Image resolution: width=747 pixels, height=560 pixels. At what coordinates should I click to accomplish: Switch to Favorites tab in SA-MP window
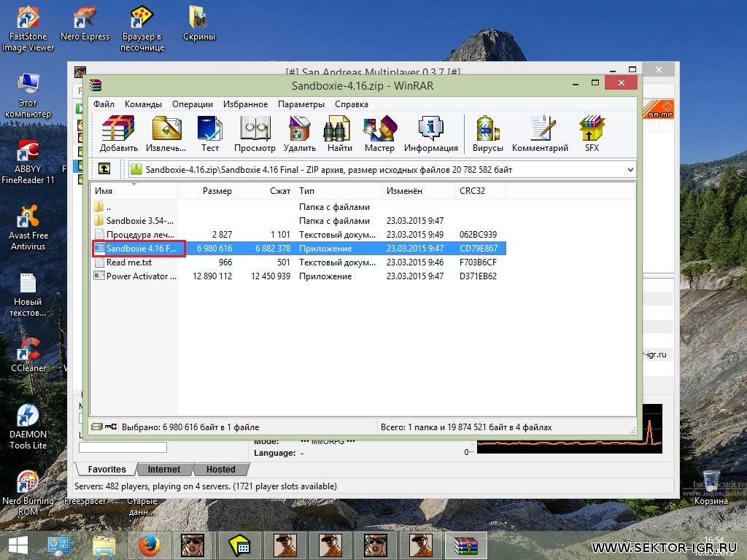pos(107,469)
